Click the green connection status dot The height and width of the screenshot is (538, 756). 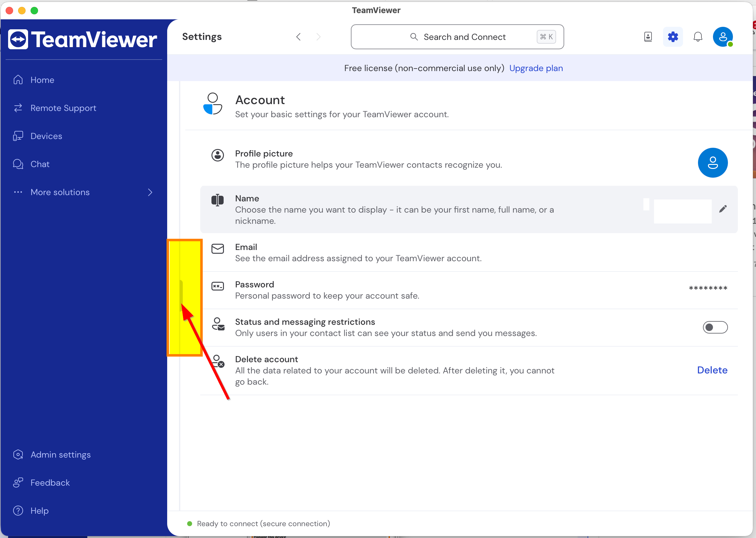[190, 523]
